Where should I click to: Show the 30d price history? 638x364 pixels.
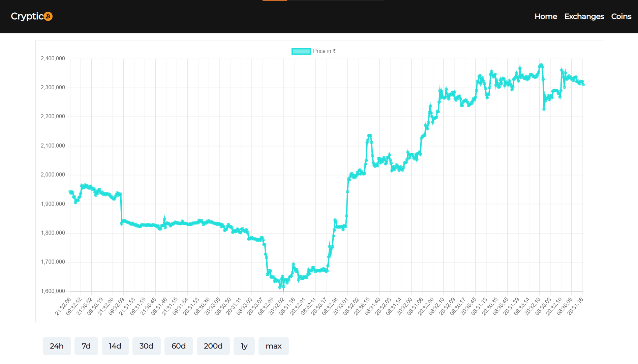tap(146, 346)
